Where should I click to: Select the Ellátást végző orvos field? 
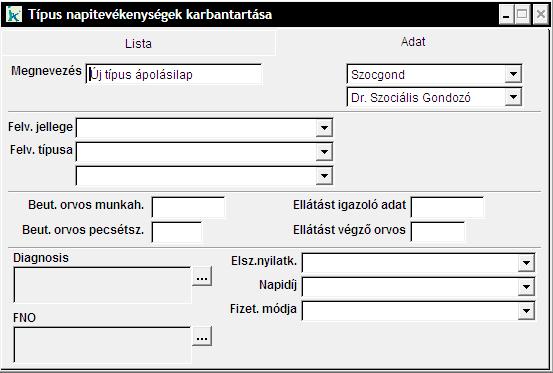438,232
